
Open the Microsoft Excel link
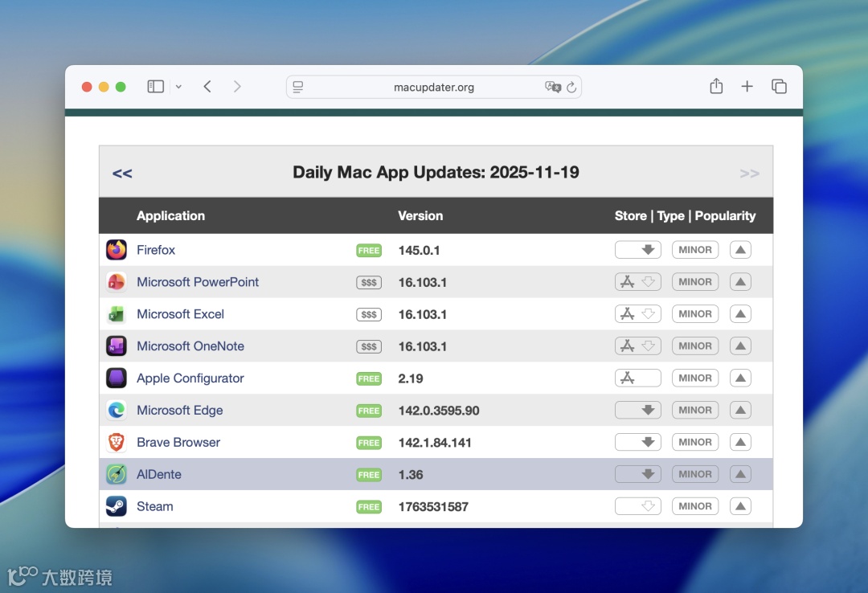point(181,314)
